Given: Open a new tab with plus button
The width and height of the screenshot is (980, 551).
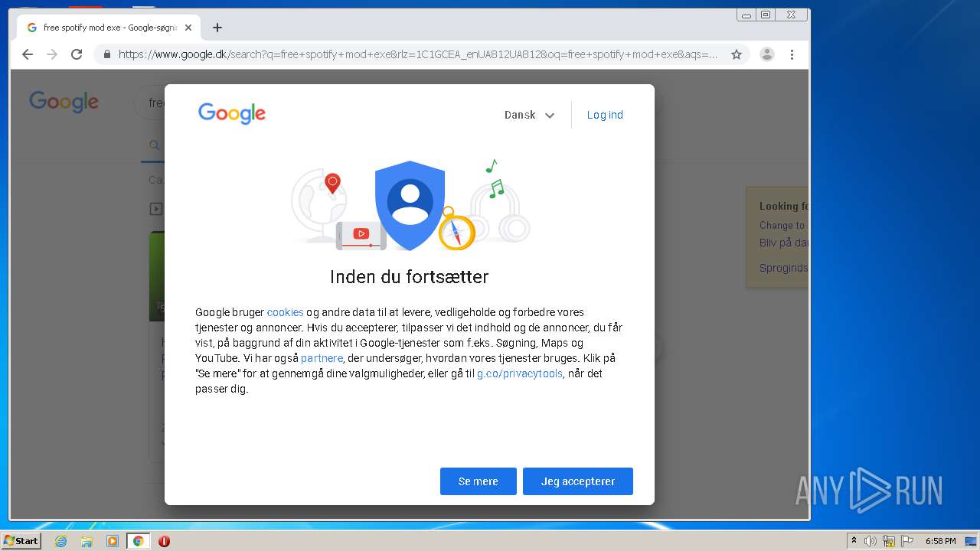Looking at the screenshot, I should 217,28.
